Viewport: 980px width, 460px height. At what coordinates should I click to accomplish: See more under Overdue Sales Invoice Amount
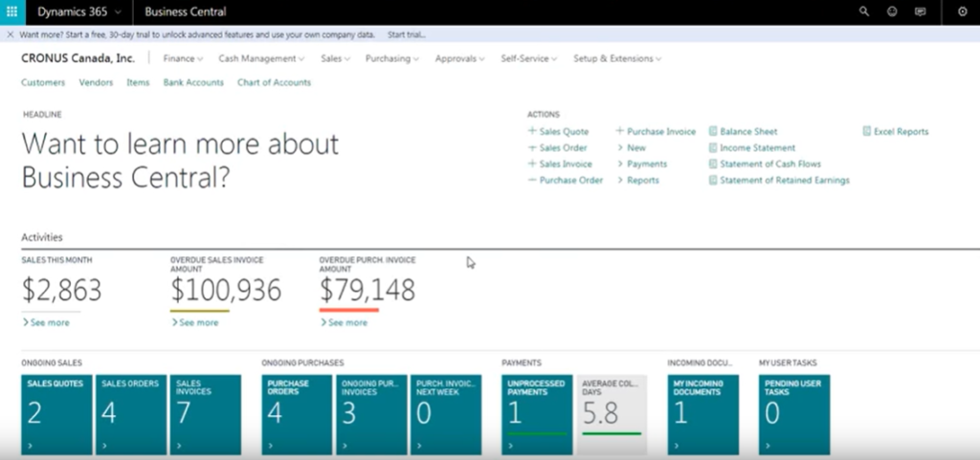click(195, 322)
